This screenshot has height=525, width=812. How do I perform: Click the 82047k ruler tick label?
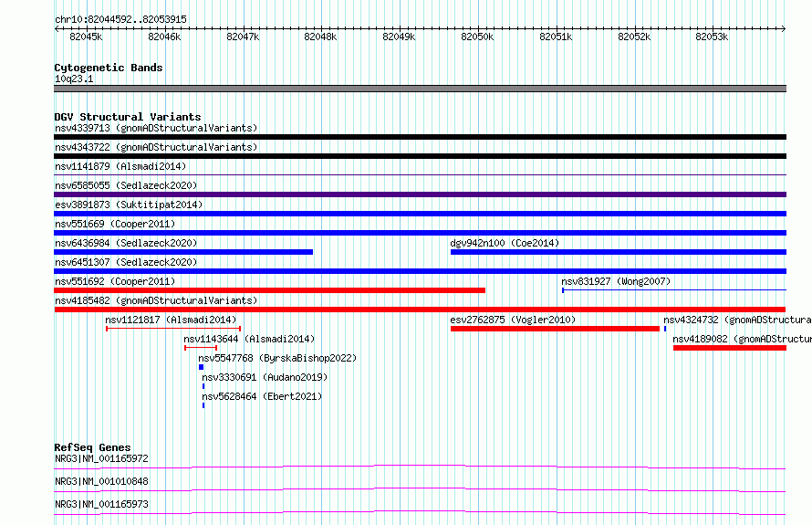pyautogui.click(x=243, y=37)
